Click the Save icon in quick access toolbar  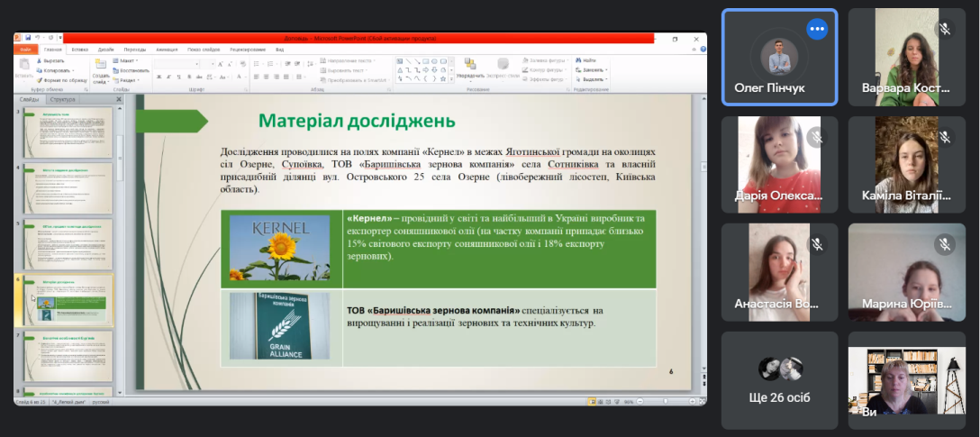coord(28,39)
